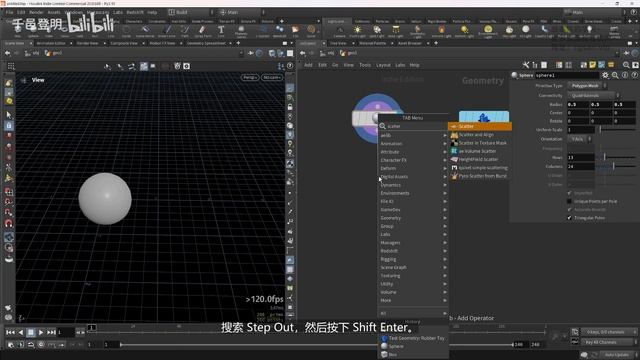Open the Orientation Y Axis dropdown
The width and height of the screenshot is (640, 360).
pyautogui.click(x=579, y=139)
